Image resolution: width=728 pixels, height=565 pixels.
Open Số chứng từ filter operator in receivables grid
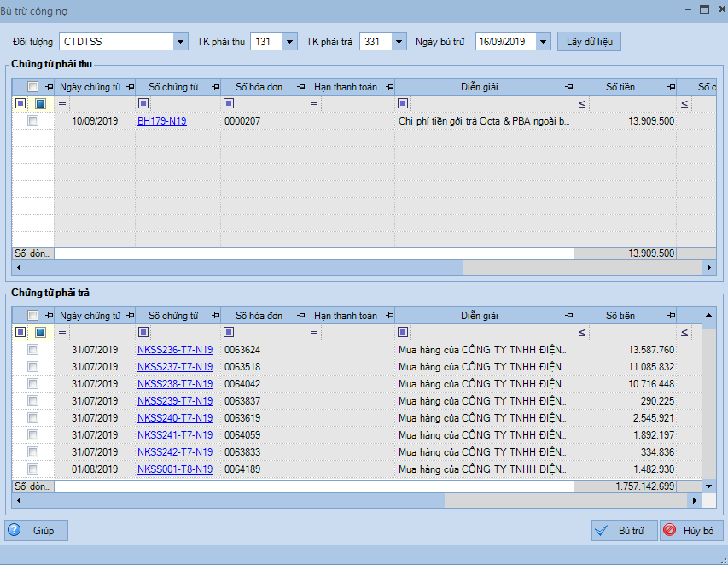click(143, 103)
